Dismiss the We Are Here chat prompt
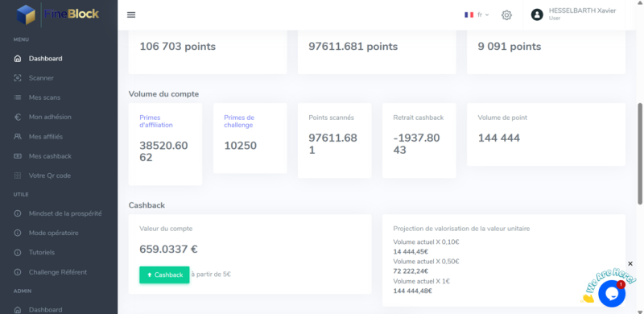 (630, 263)
